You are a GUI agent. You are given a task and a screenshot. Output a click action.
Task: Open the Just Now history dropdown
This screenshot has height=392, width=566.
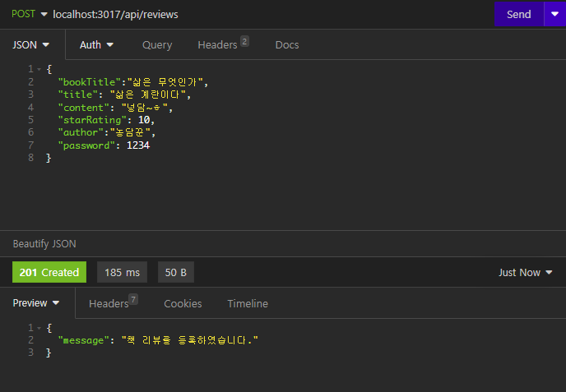pyautogui.click(x=526, y=272)
